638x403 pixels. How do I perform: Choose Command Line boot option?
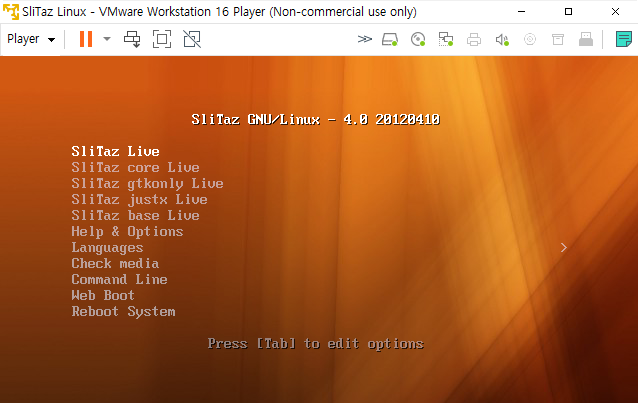point(120,279)
